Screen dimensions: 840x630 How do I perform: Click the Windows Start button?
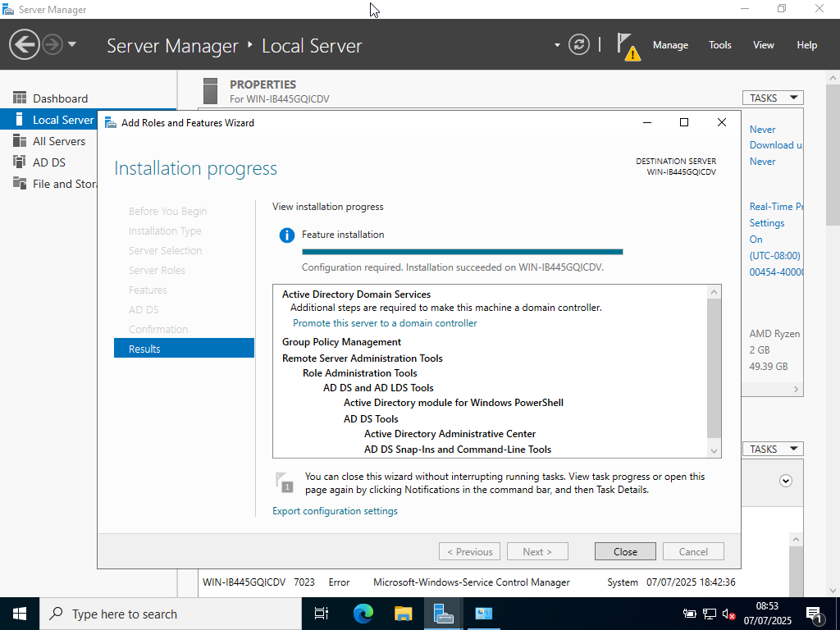(20, 614)
